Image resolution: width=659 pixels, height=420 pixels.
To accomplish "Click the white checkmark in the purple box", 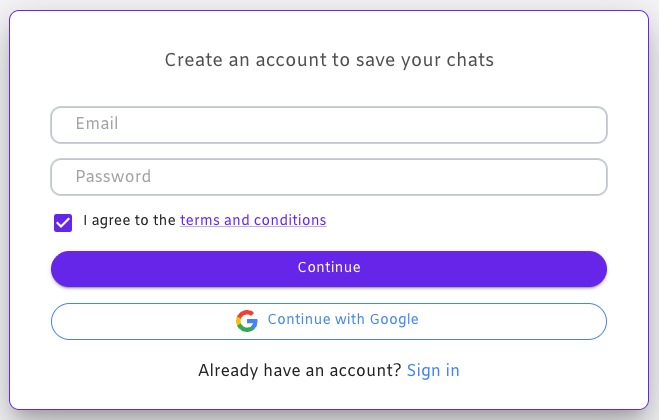I will click(x=63, y=222).
